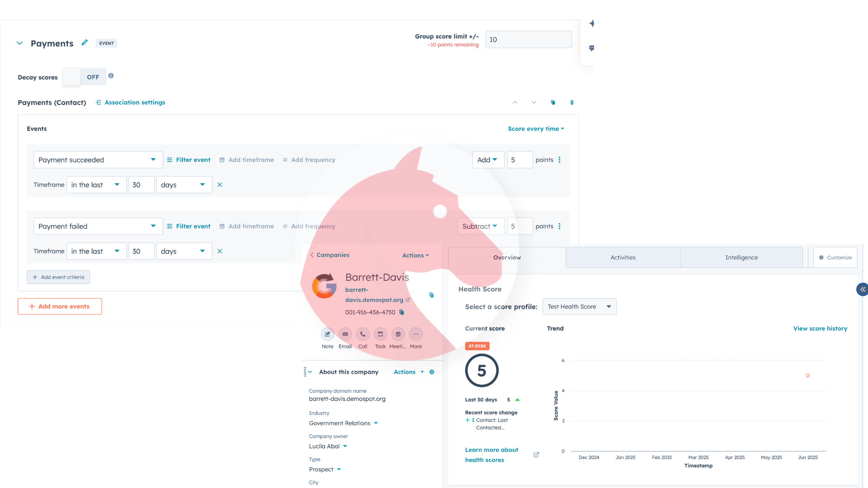
Task: Change Industry Government Relations dropdown
Action: [x=343, y=423]
